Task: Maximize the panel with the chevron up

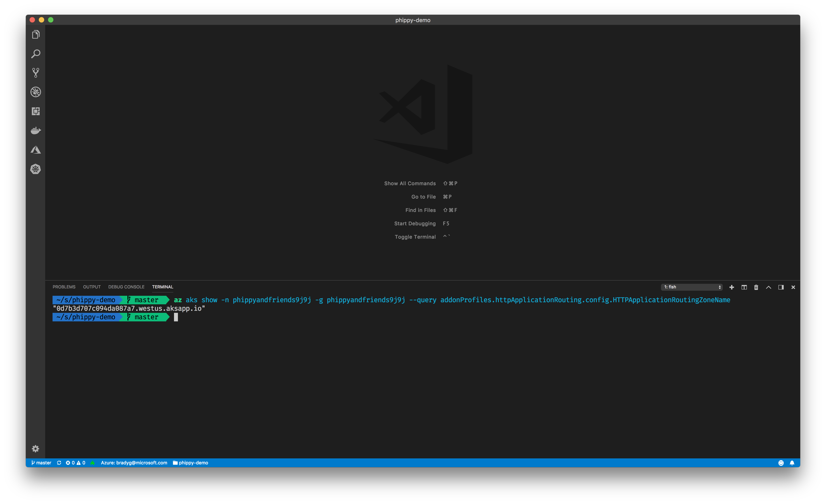Action: pos(768,287)
